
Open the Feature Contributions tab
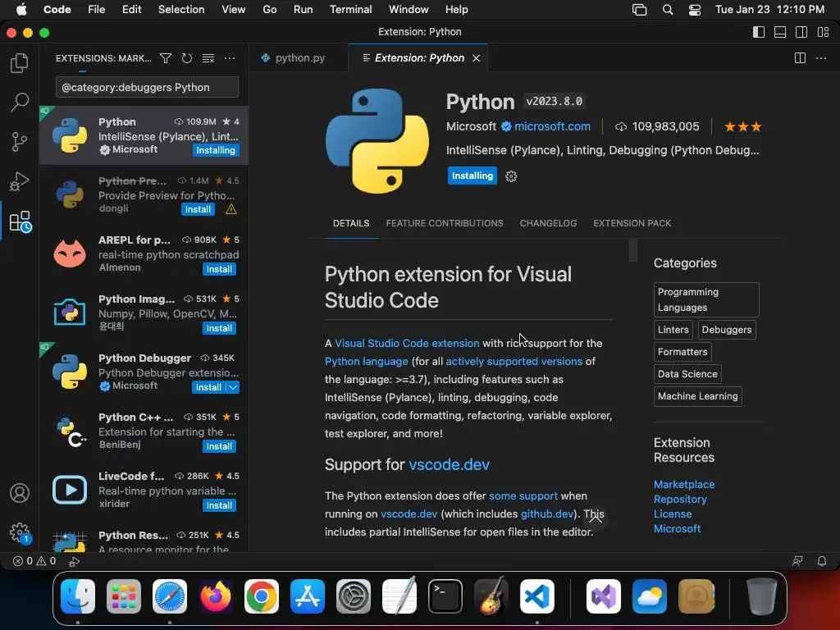445,223
